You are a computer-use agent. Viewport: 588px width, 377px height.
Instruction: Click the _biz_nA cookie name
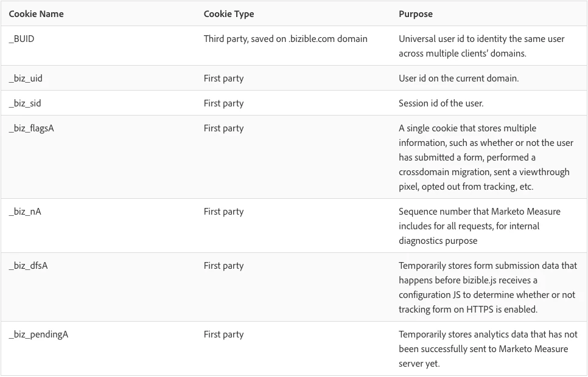pos(25,212)
